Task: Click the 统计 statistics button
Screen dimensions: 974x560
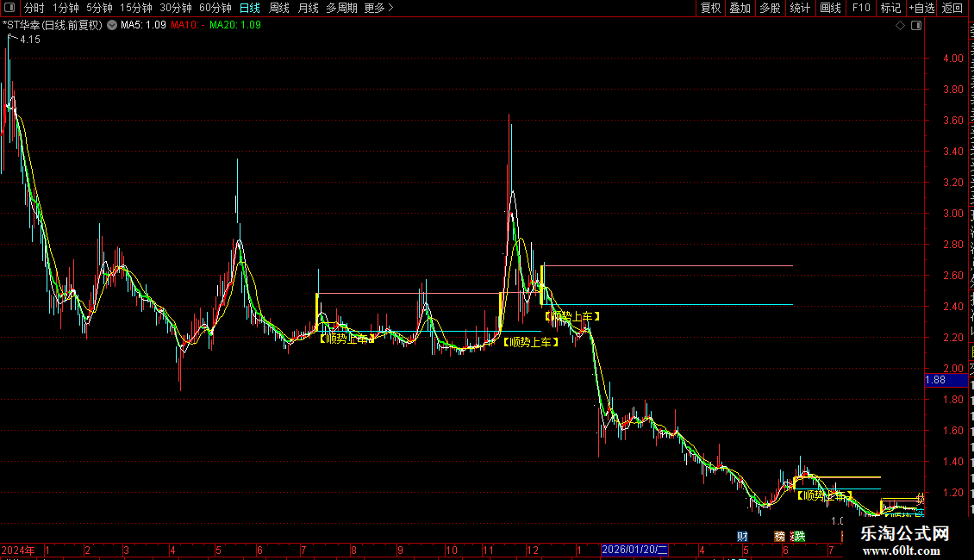Action: coord(800,8)
